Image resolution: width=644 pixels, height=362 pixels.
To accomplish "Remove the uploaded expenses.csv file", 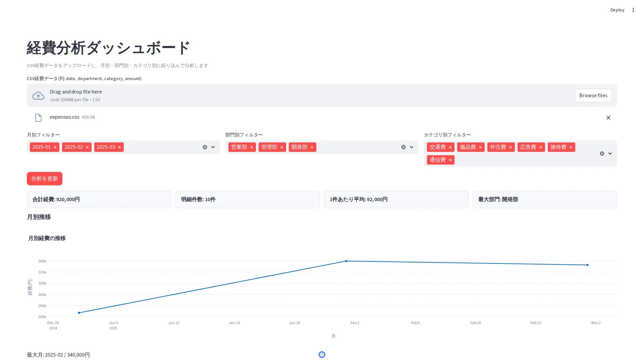I will 608,118.
